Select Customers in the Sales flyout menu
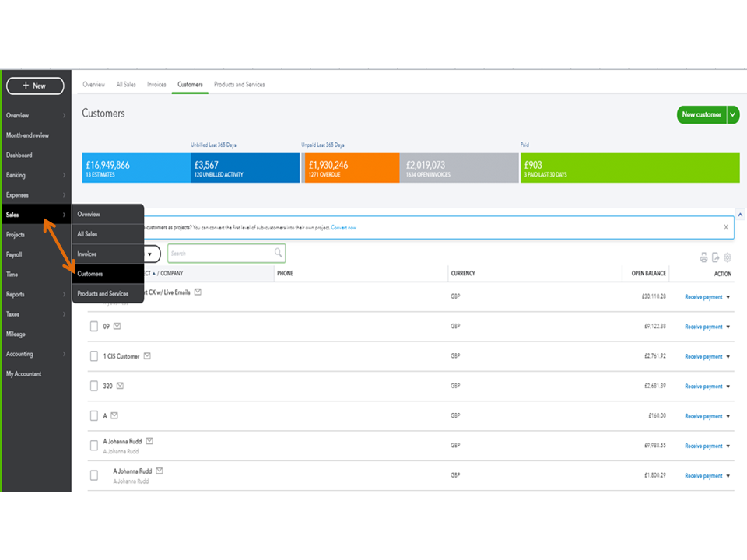 (107, 274)
